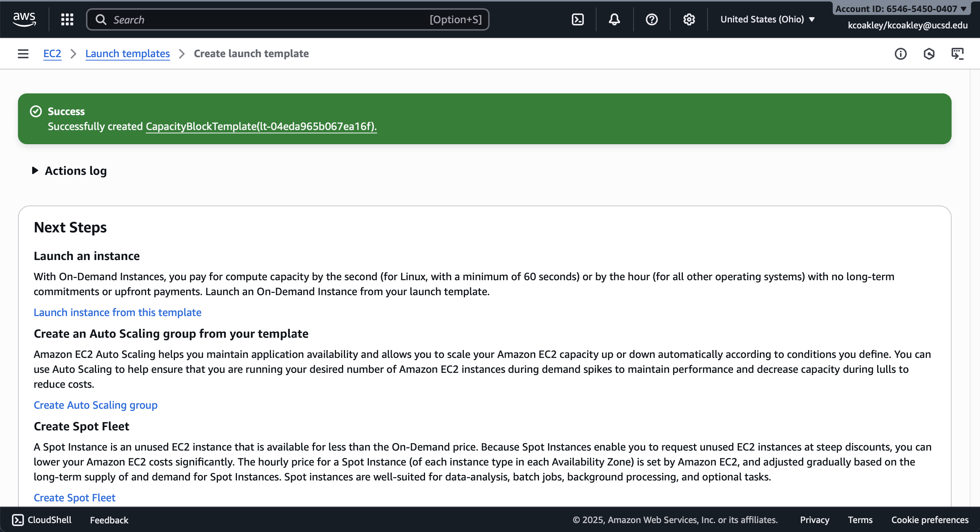The width and height of the screenshot is (980, 532).
Task: Open the services grid menu
Action: 67,19
